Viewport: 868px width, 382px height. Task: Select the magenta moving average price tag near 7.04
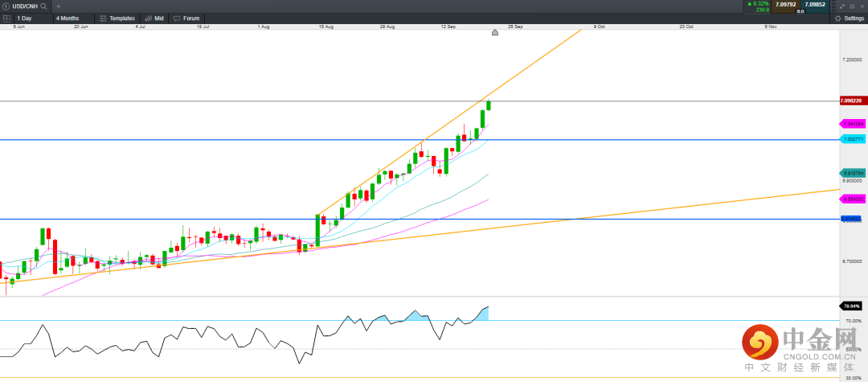pos(853,124)
